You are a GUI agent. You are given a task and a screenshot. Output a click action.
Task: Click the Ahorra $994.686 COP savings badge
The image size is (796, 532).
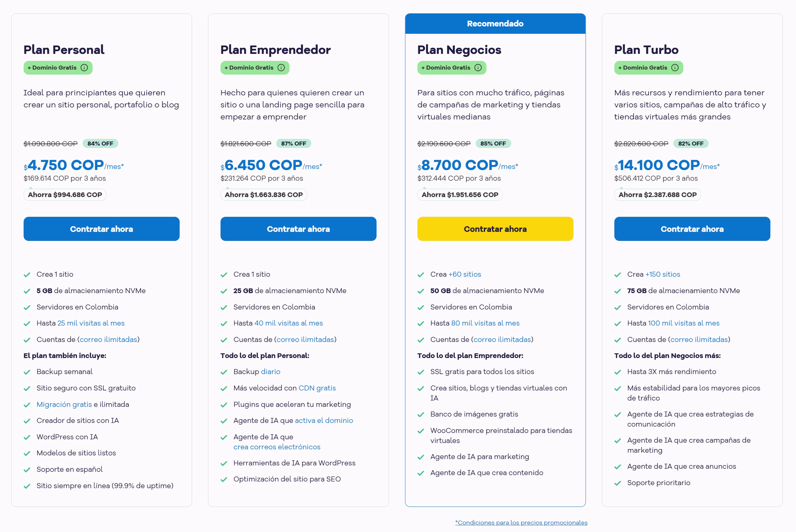pyautogui.click(x=65, y=194)
